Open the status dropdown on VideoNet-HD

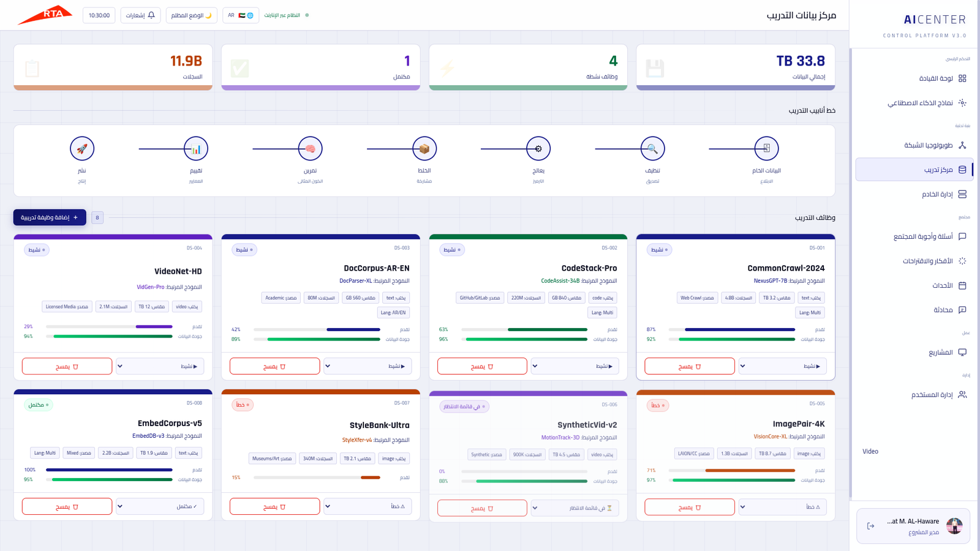(160, 366)
